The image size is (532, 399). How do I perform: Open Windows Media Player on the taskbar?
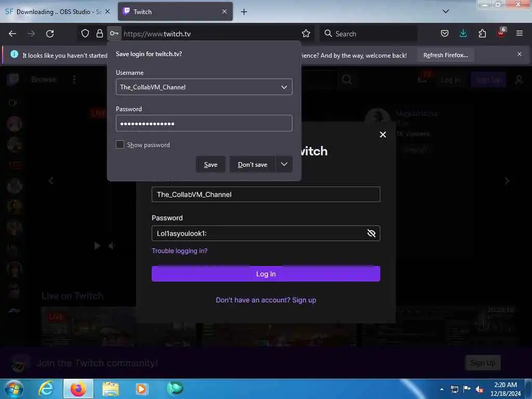pos(141,389)
